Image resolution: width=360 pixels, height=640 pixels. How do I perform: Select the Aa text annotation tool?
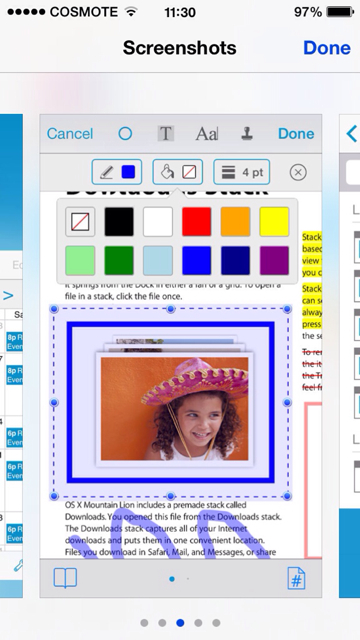[x=207, y=133]
